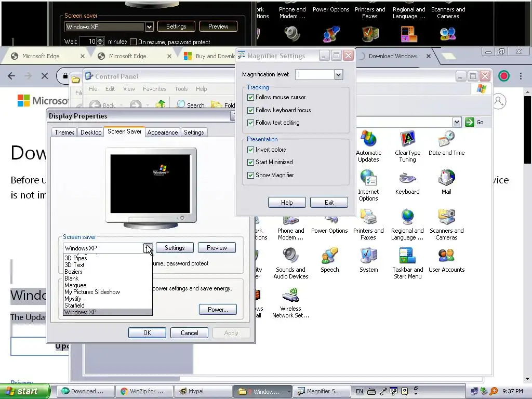Click the Screen saver dropdown arrow
The width and height of the screenshot is (532, 399).
point(148,248)
